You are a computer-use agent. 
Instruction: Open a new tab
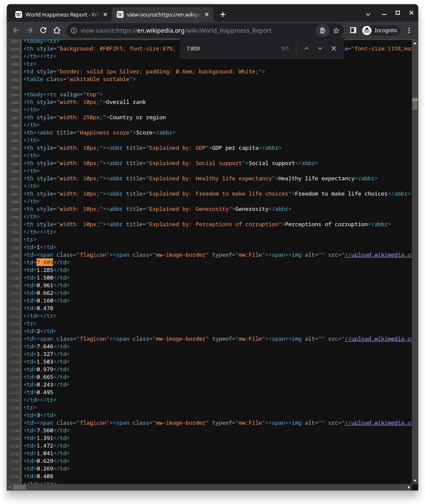(x=223, y=14)
